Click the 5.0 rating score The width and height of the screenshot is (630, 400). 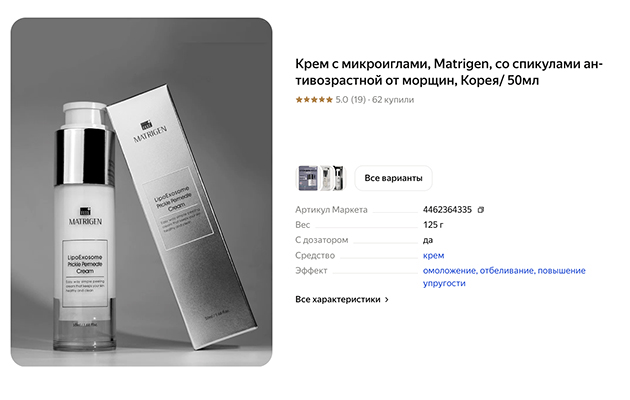point(342,100)
